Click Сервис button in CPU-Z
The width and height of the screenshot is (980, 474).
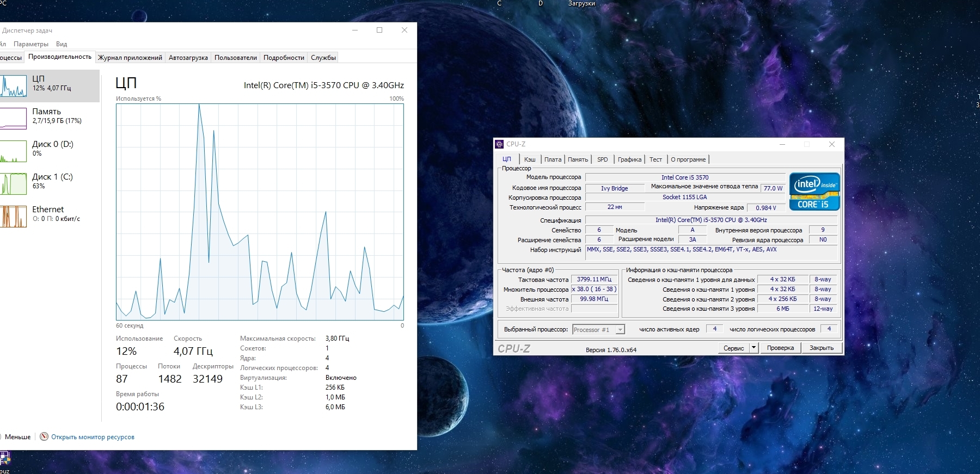point(733,348)
